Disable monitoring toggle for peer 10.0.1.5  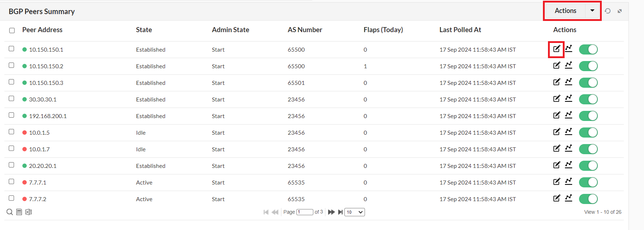point(588,132)
